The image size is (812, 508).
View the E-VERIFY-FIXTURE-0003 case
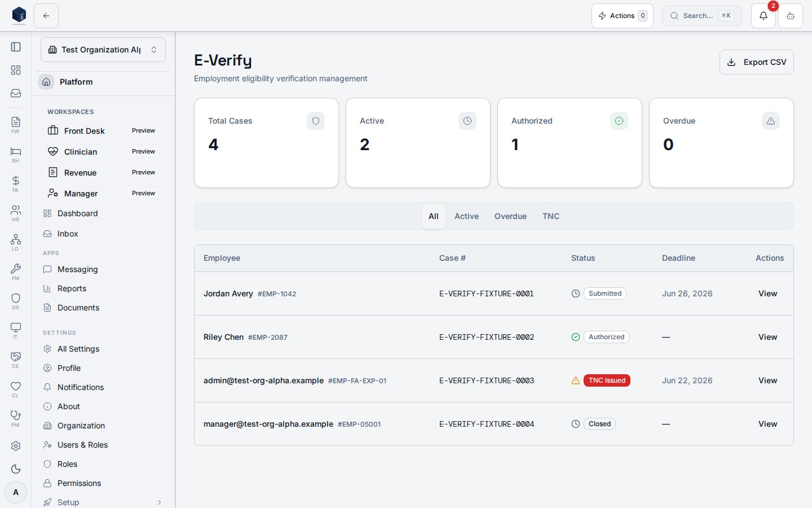(768, 380)
